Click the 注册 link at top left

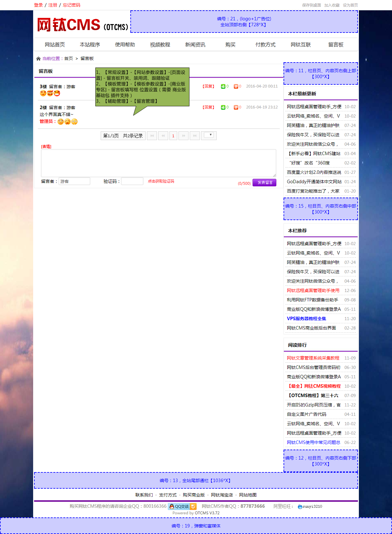coord(53,5)
